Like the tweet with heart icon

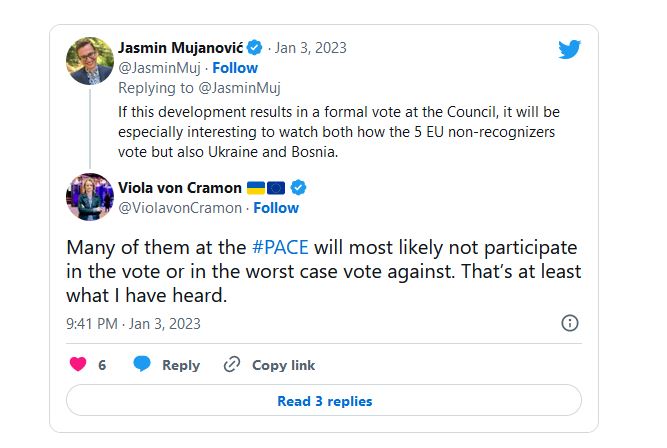[x=78, y=364]
